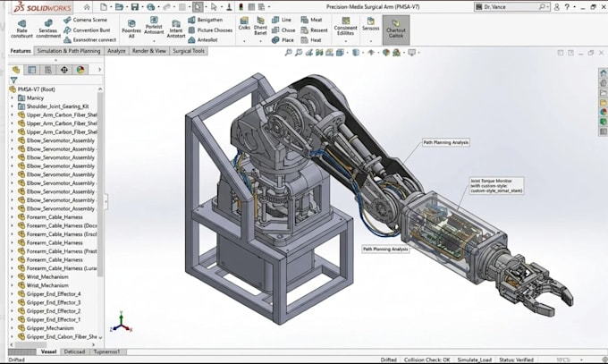Viewport: 608px width, 364px height.
Task: Click the Section View icon in view toolbar
Action: [x=319, y=53]
